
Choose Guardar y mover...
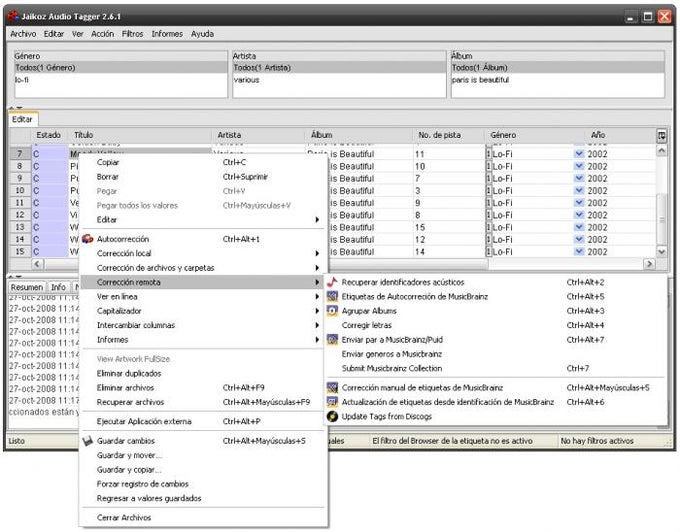203,455
